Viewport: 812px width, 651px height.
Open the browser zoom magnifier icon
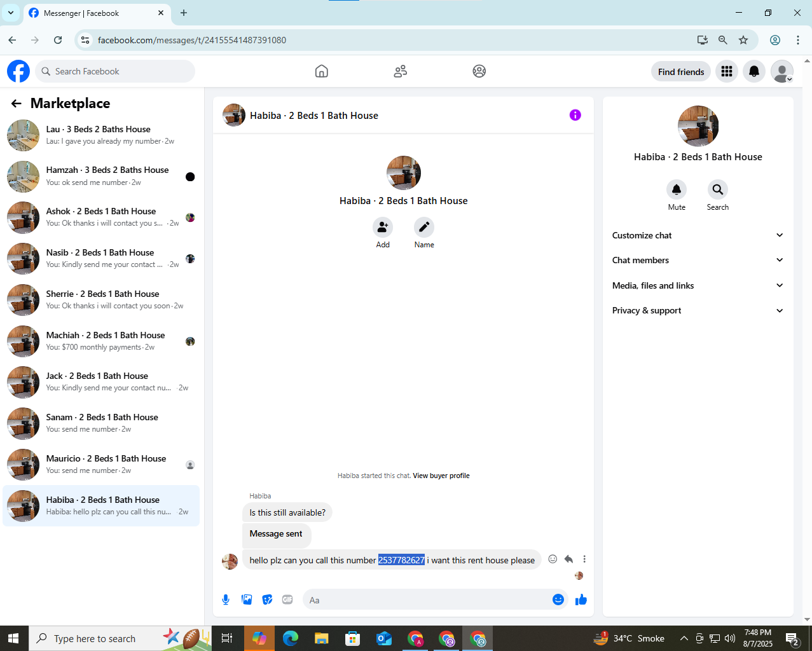click(723, 40)
